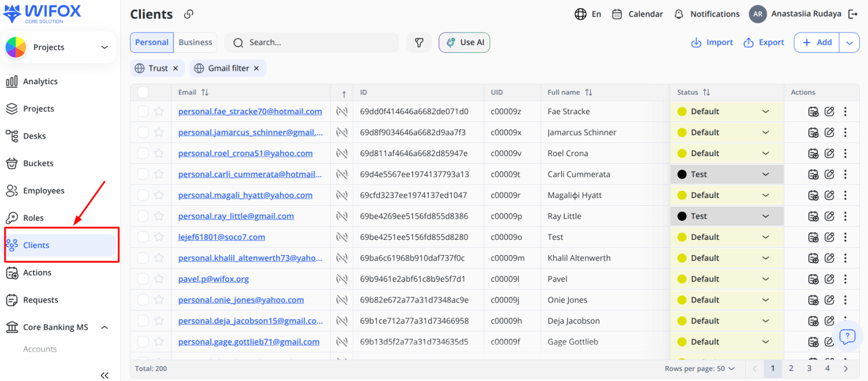Switch to the Personal tab

[x=152, y=42]
